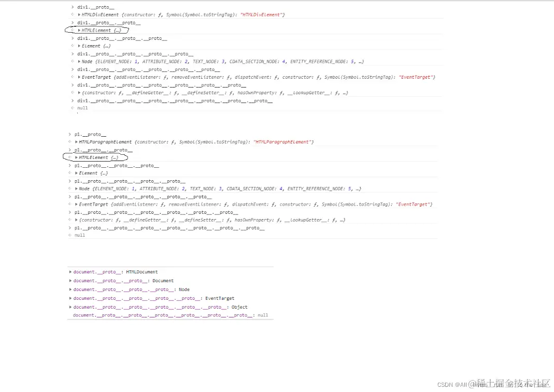Screen dimensions: 554x392
Task: Expand the document row ending in EventTarget
Action: pos(70,298)
